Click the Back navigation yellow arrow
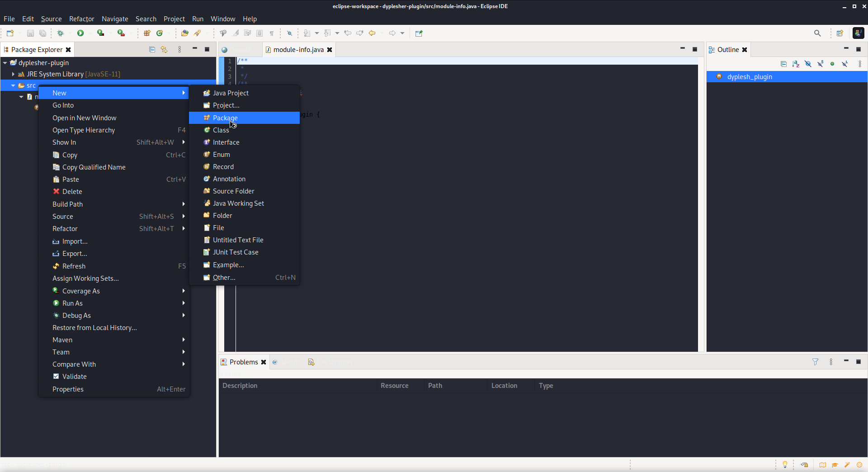The height and width of the screenshot is (472, 868). click(372, 33)
